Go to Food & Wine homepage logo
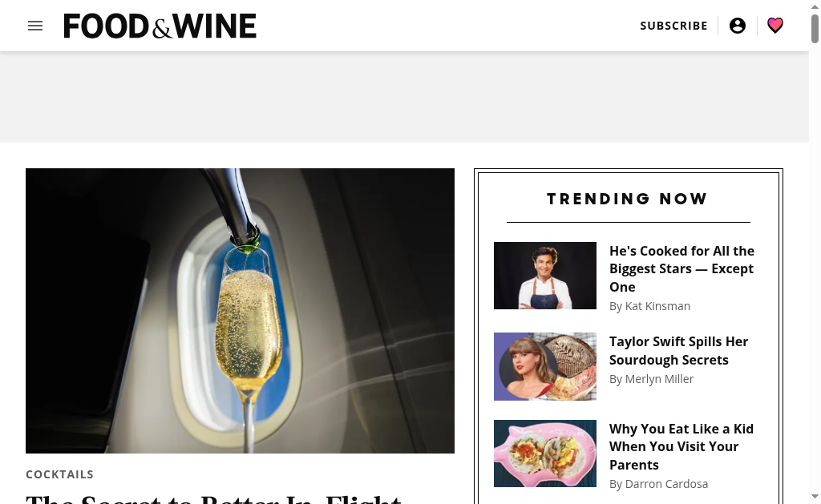The image size is (821, 504). (160, 26)
